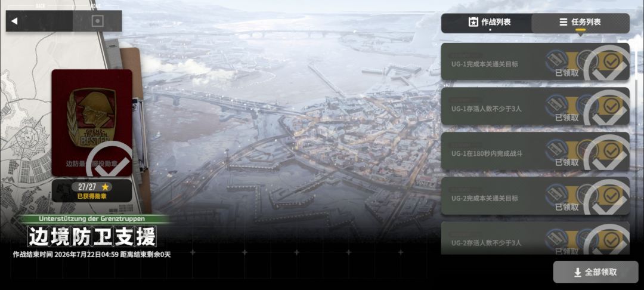The image size is (644, 290).
Task: Tap first reward icon on UG-1存活人数不少于3人 row
Action: pyautogui.click(x=556, y=105)
